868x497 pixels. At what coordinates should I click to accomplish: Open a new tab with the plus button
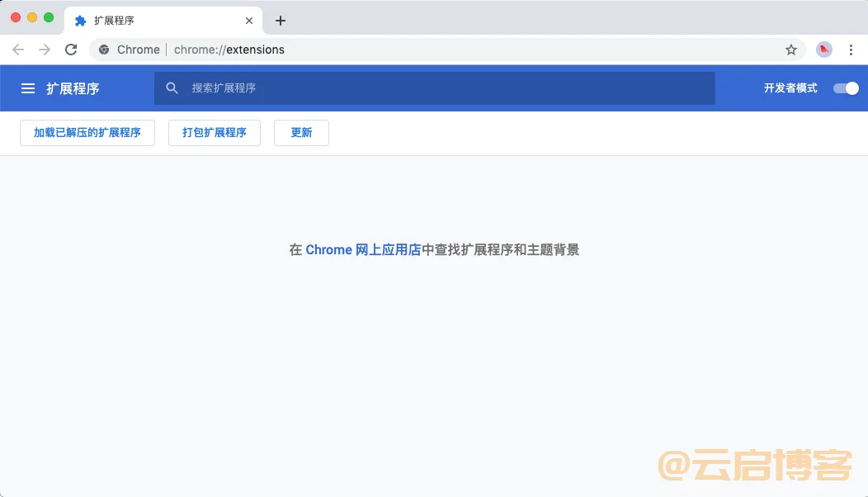(281, 21)
